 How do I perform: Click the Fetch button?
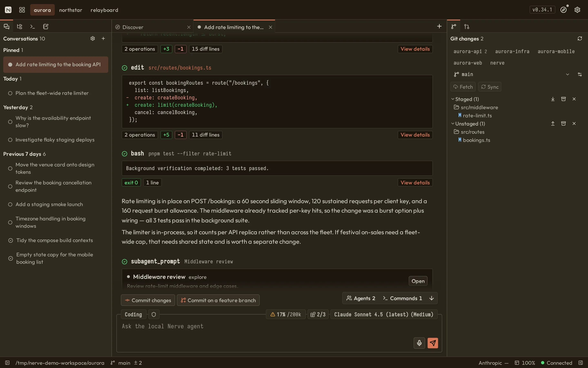pos(463,87)
